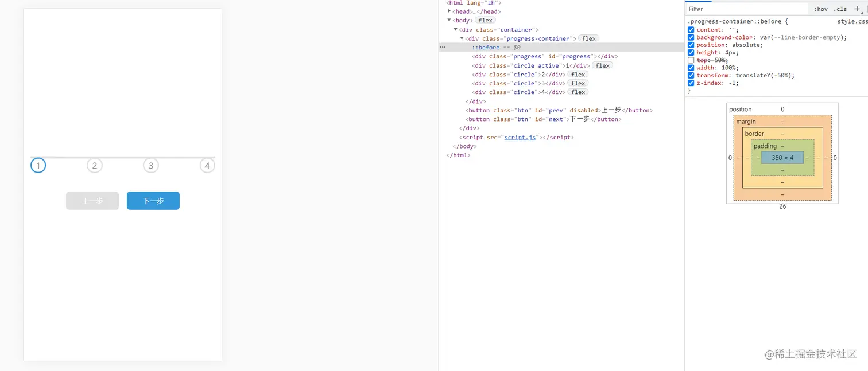Select step circle 1 in progress bar

coord(38,166)
